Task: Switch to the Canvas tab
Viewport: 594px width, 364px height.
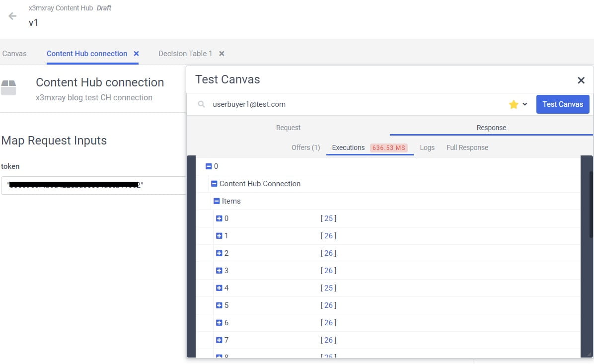Action: pyautogui.click(x=14, y=54)
